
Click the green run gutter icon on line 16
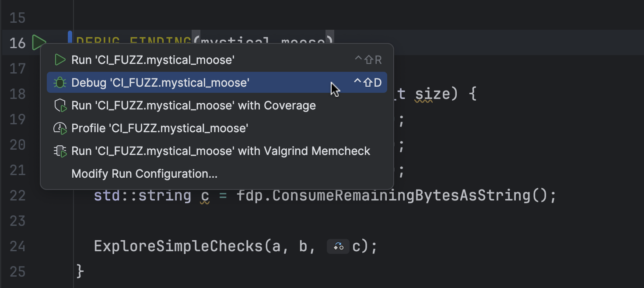[x=38, y=43]
